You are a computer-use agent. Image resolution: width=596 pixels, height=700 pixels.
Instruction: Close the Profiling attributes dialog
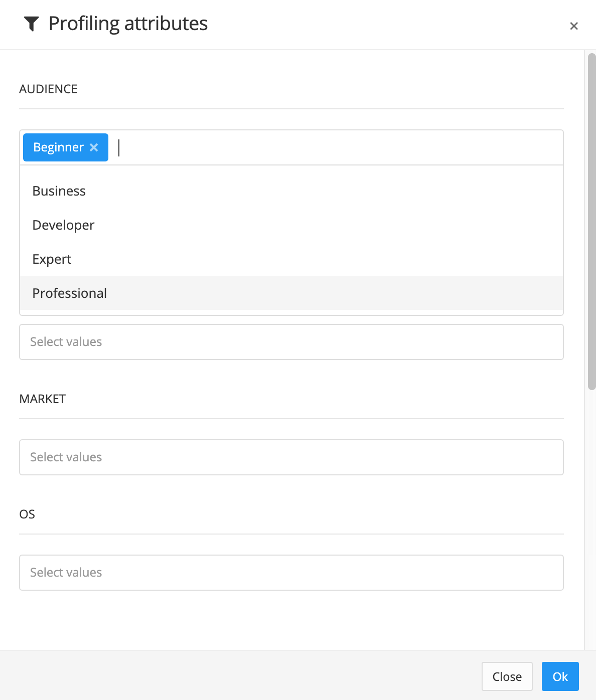click(574, 26)
